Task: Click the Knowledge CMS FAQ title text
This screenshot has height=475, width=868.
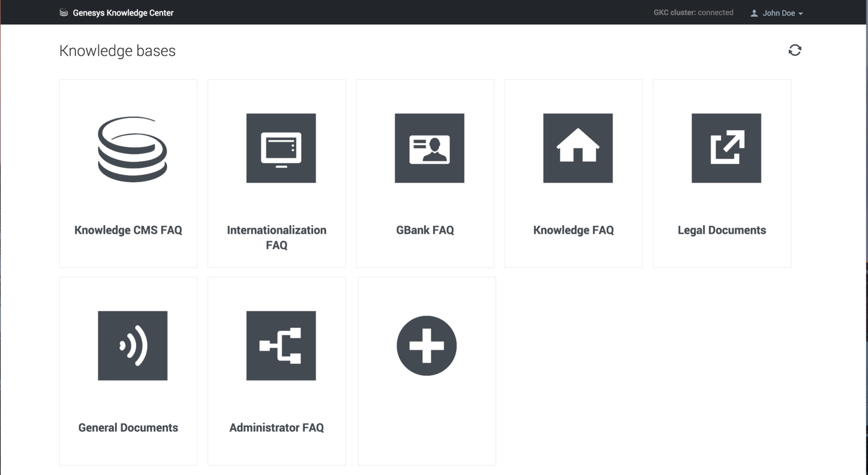Action: coord(128,230)
